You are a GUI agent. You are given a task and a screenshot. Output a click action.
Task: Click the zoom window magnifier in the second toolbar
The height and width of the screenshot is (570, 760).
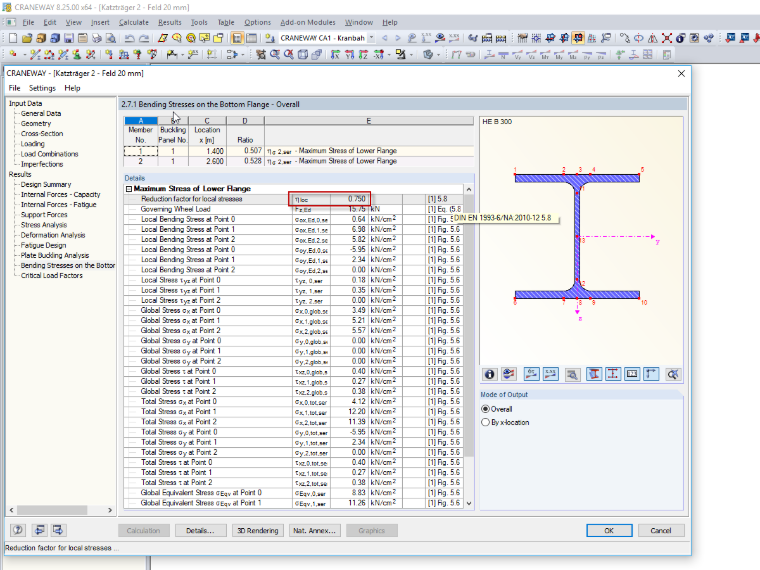click(275, 54)
